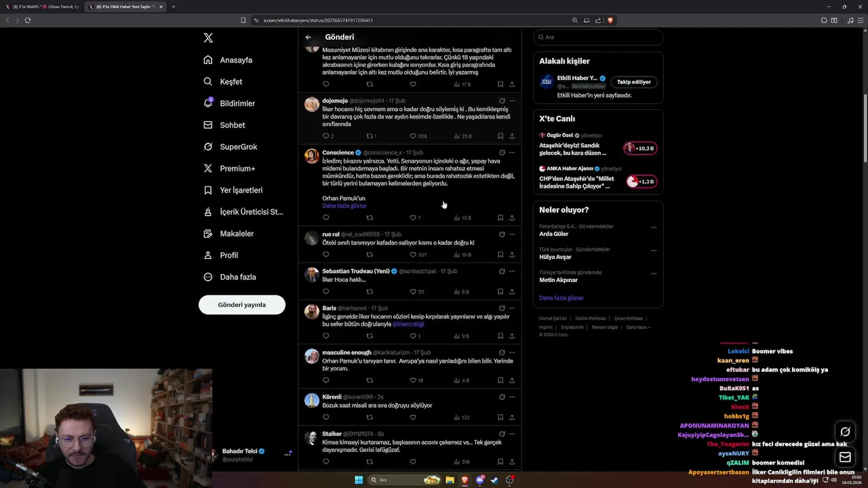Like dojomojo's post with 358 likes
868x488 pixels.
413,136
